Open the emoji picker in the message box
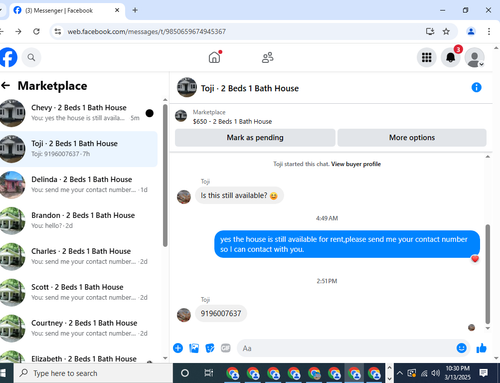 pyautogui.click(x=461, y=348)
